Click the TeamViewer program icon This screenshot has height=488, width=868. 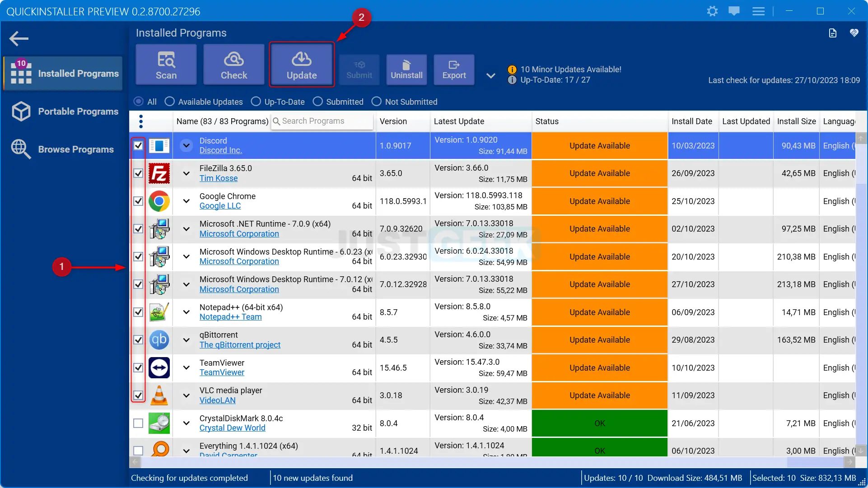point(159,367)
